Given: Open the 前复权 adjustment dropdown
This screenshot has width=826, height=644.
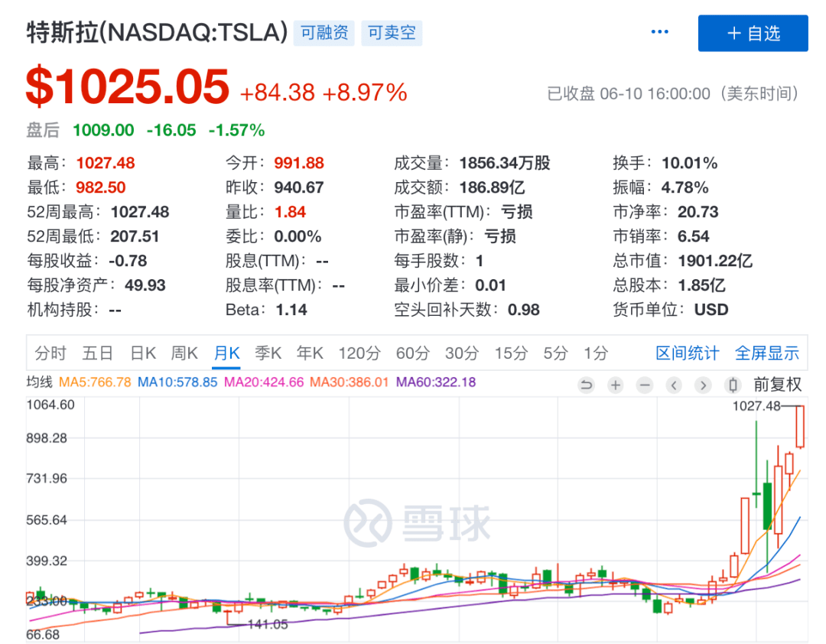Looking at the screenshot, I should point(779,385).
